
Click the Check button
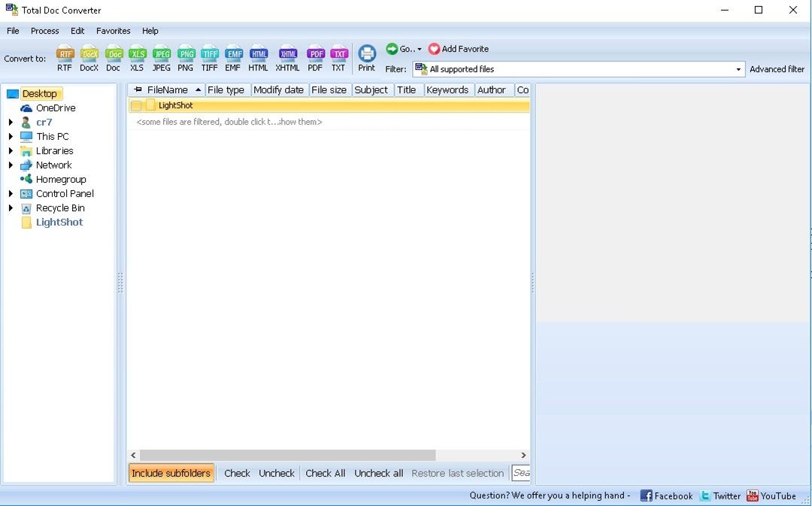point(237,473)
